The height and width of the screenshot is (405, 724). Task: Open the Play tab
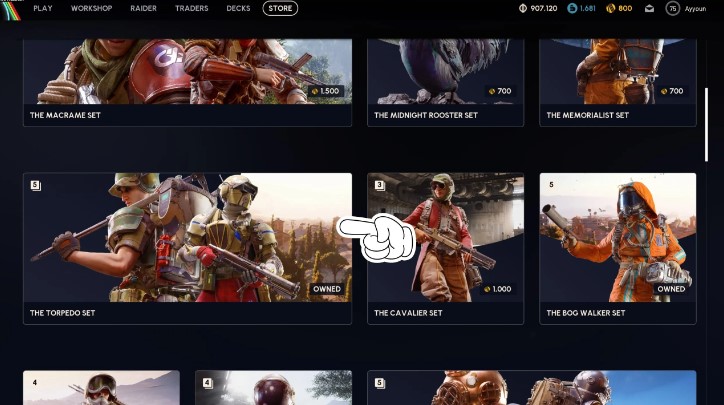coord(43,8)
